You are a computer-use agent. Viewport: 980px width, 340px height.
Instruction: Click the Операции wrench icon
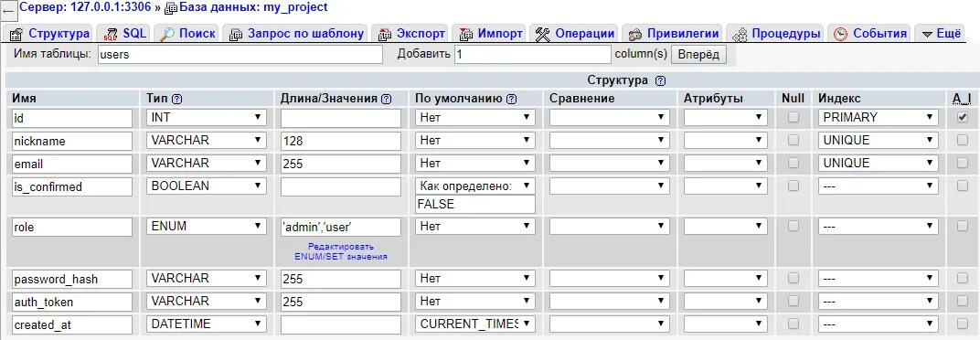(x=542, y=35)
